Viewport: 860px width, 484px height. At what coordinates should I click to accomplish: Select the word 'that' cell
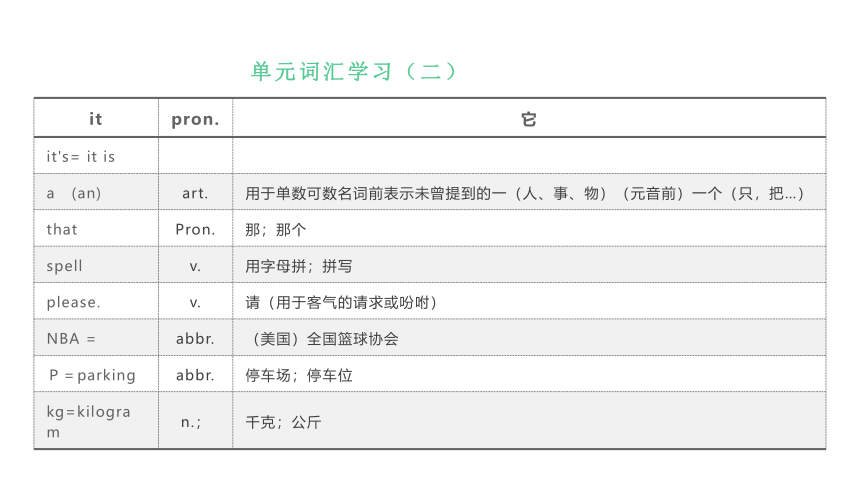tap(96, 228)
